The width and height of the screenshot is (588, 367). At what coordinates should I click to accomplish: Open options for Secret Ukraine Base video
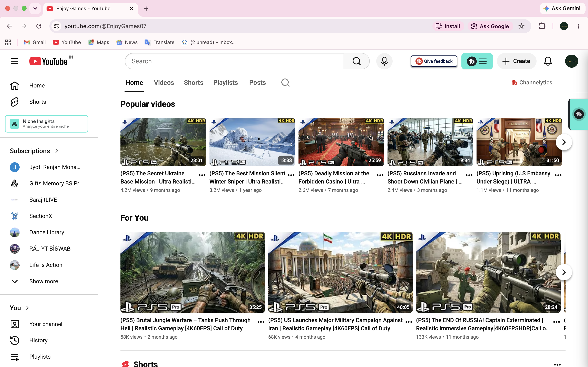[x=202, y=175]
